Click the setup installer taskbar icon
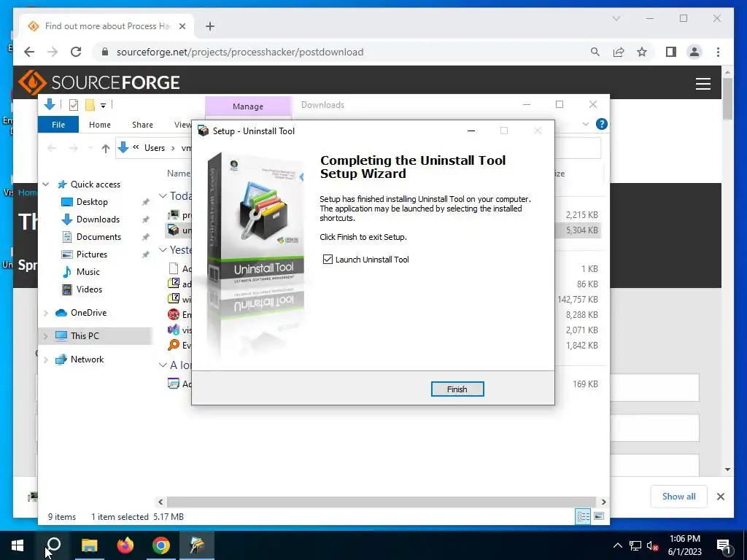The height and width of the screenshot is (560, 747). pos(197,545)
